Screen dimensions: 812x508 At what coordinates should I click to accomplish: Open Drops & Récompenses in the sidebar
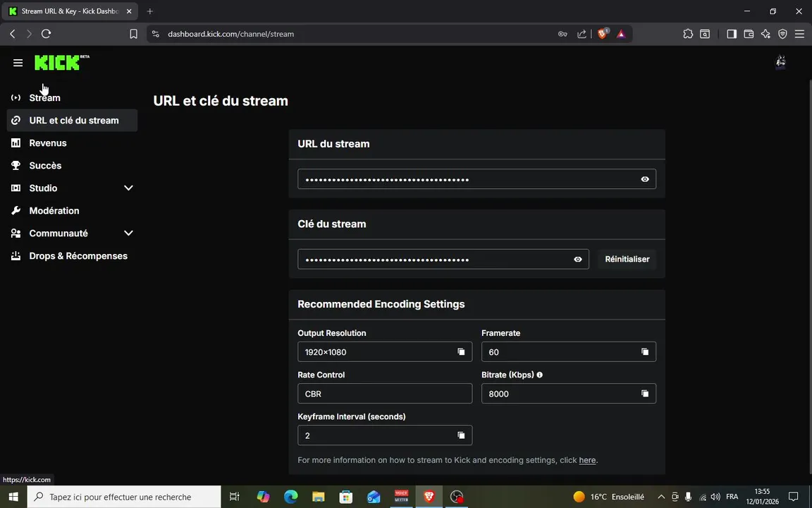72,256
